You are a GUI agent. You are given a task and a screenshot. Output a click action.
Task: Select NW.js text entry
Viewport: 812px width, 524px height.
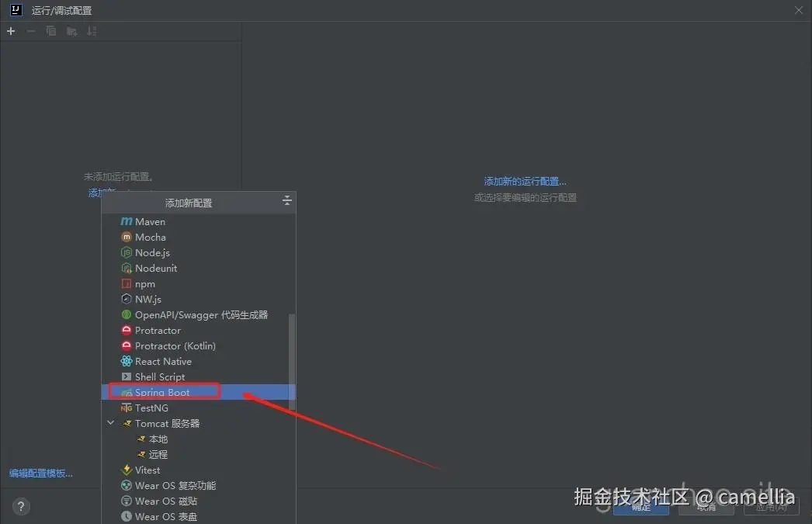coord(148,300)
